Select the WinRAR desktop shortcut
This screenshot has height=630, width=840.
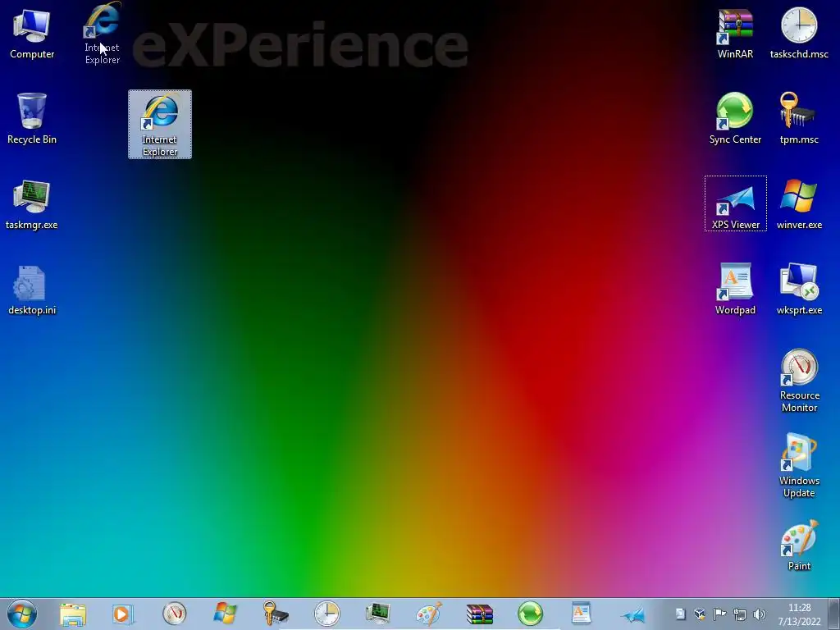click(735, 33)
